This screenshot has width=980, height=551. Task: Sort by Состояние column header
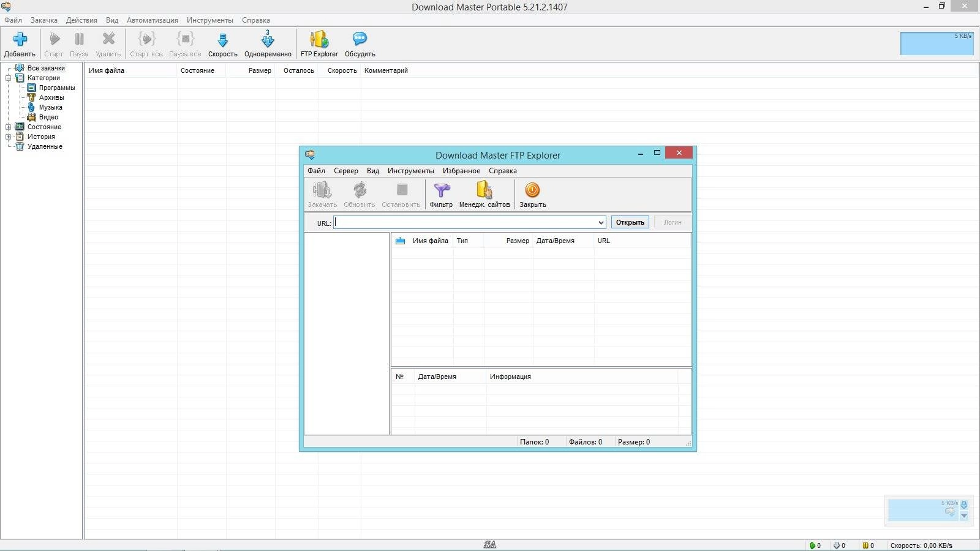point(202,70)
